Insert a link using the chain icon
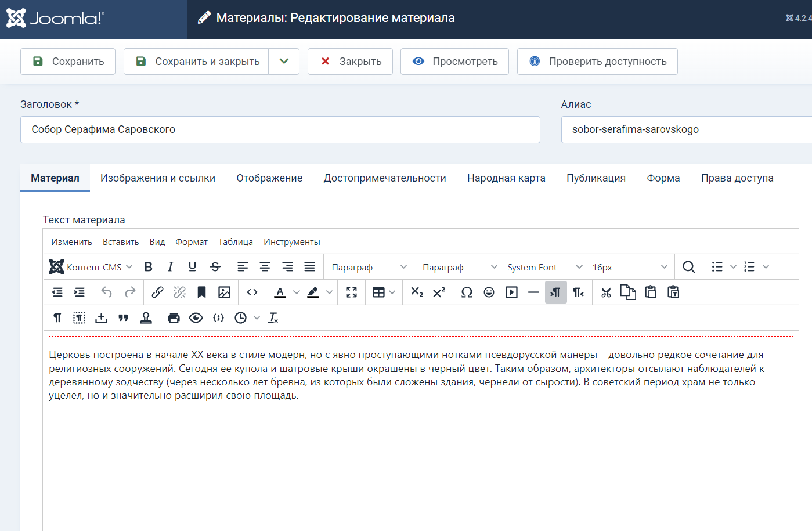Viewport: 812px width, 531px height. point(157,292)
